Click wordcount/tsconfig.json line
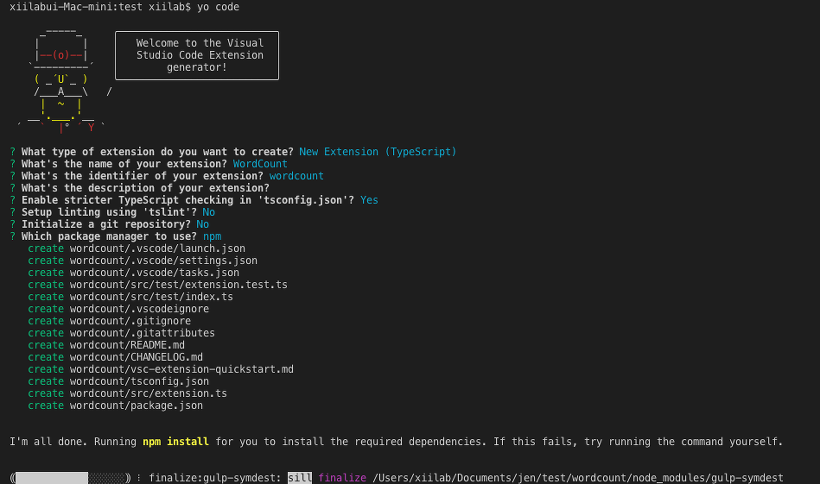The image size is (820, 484). tap(118, 381)
